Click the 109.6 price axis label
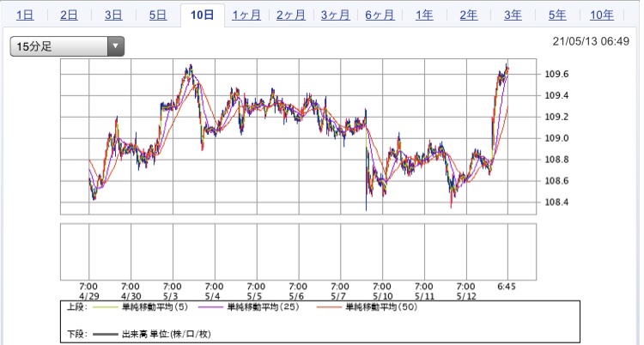The height and width of the screenshot is (345, 644). 557,75
